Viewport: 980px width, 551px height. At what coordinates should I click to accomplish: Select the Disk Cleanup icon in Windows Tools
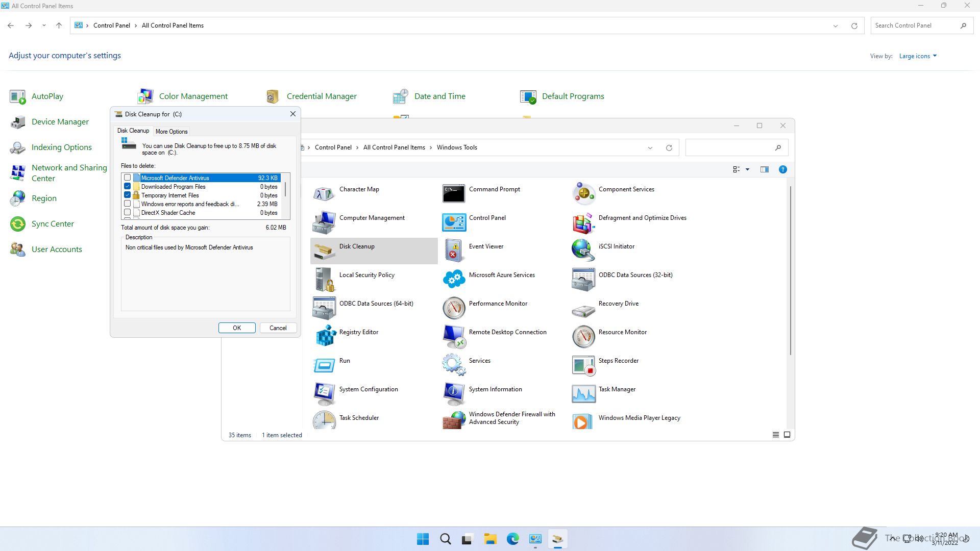(324, 251)
